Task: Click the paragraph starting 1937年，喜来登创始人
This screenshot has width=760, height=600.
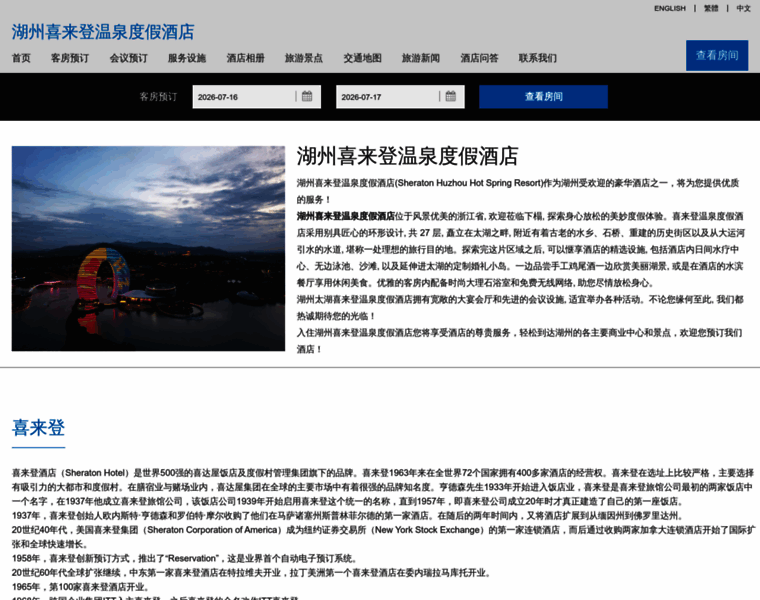Action: [x=348, y=516]
